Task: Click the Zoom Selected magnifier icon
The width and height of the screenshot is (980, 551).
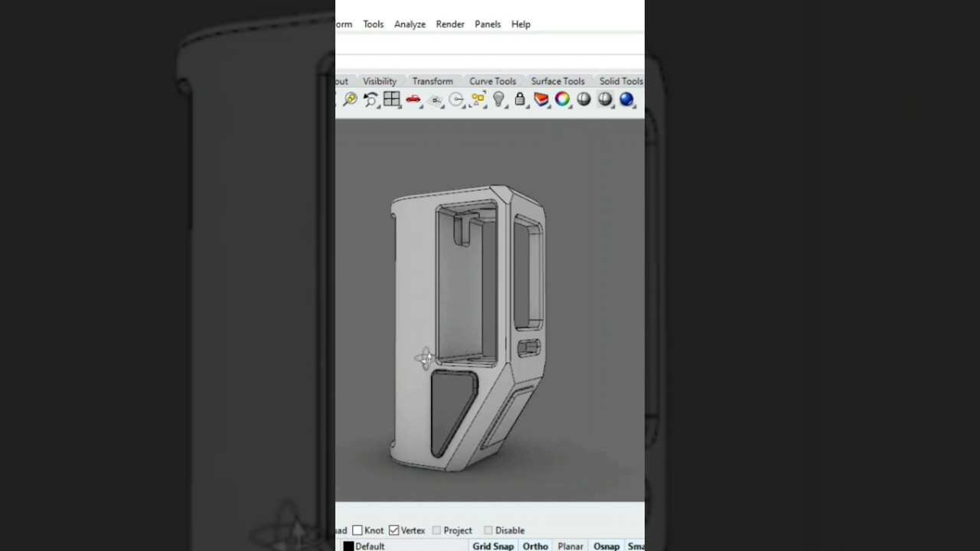Action: pyautogui.click(x=350, y=99)
